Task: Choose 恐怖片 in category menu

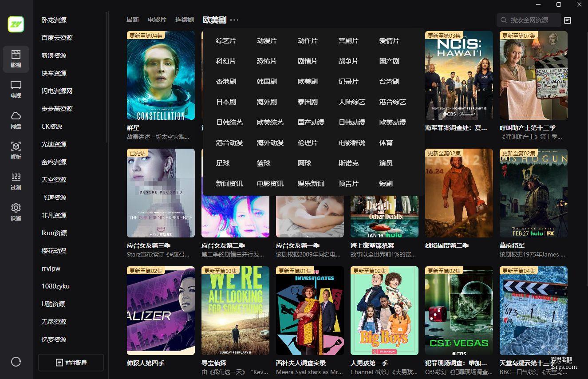Action: (x=267, y=61)
